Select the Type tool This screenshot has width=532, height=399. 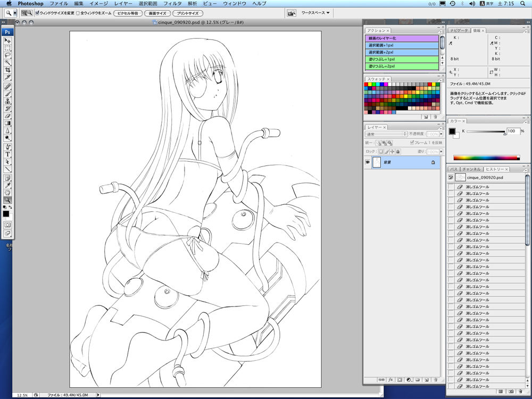(x=7, y=154)
